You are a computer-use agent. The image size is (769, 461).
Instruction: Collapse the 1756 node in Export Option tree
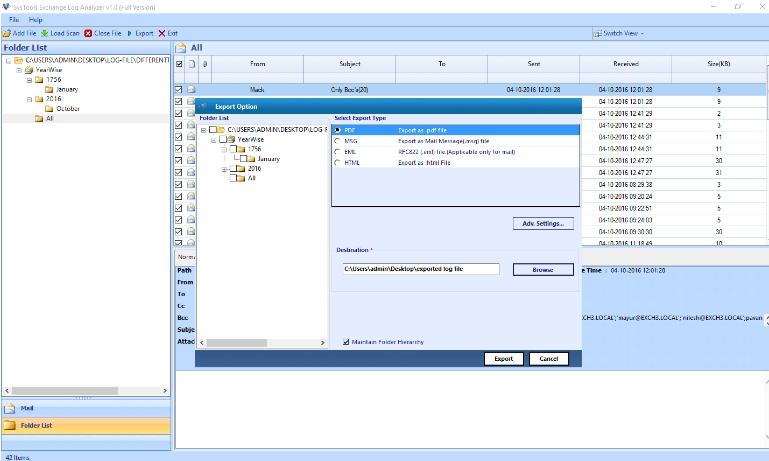point(224,150)
